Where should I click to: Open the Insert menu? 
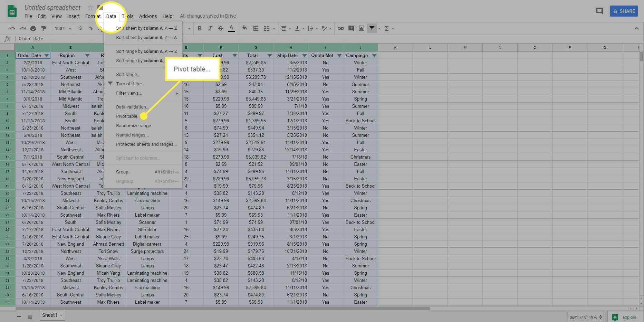pyautogui.click(x=73, y=16)
